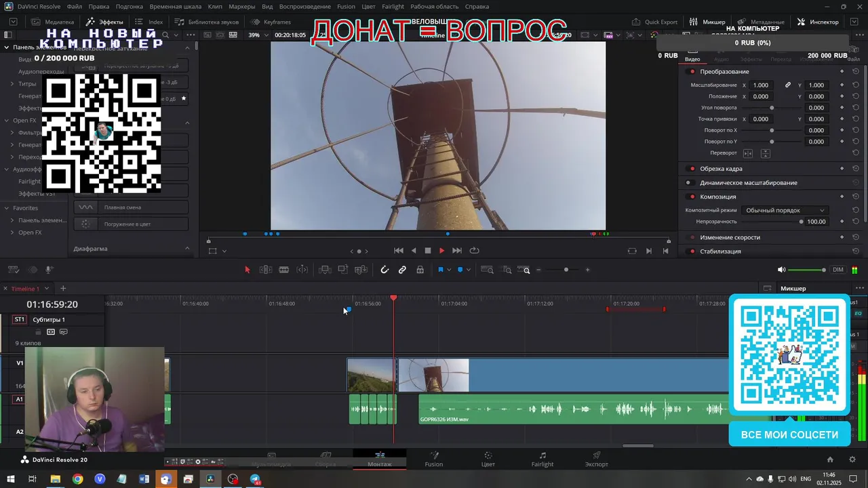Toggle the Position Lock icon
Image resolution: width=868 pixels, height=488 pixels.
pyautogui.click(x=420, y=270)
